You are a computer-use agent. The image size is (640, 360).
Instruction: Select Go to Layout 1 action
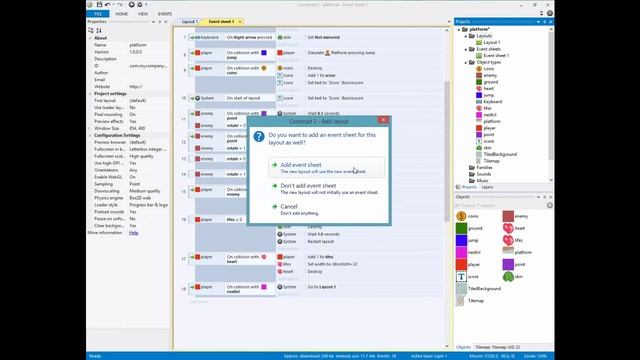(x=321, y=287)
